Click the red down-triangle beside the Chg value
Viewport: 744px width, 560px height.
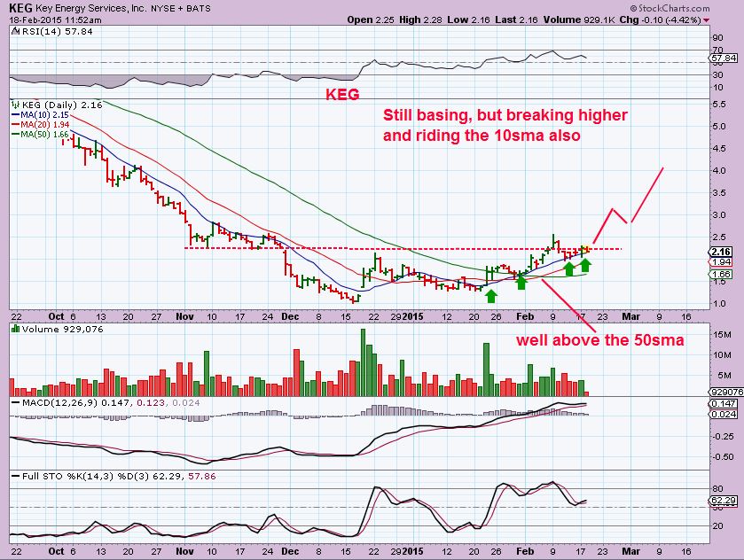tap(707, 20)
